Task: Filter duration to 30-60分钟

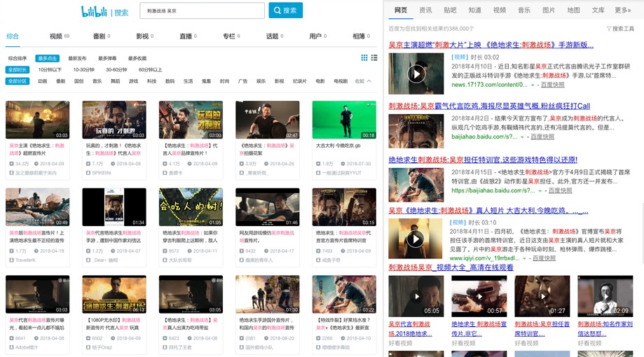Action: point(116,70)
